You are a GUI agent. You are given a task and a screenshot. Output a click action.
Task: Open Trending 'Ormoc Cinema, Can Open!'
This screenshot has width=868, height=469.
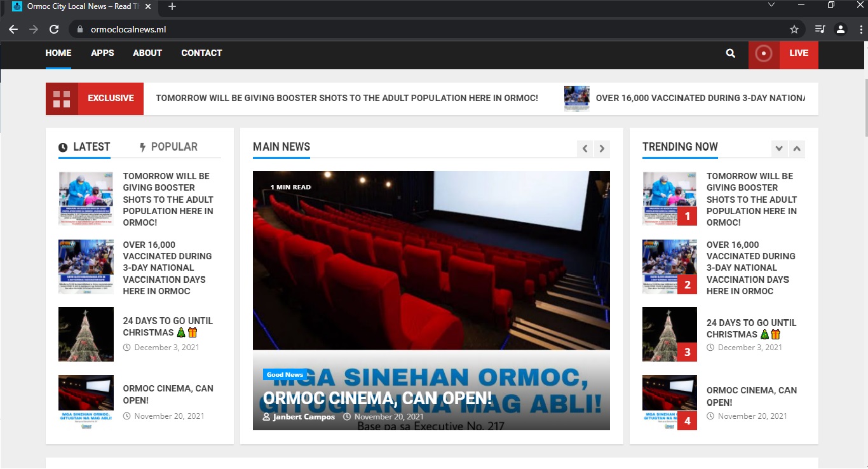(x=752, y=397)
